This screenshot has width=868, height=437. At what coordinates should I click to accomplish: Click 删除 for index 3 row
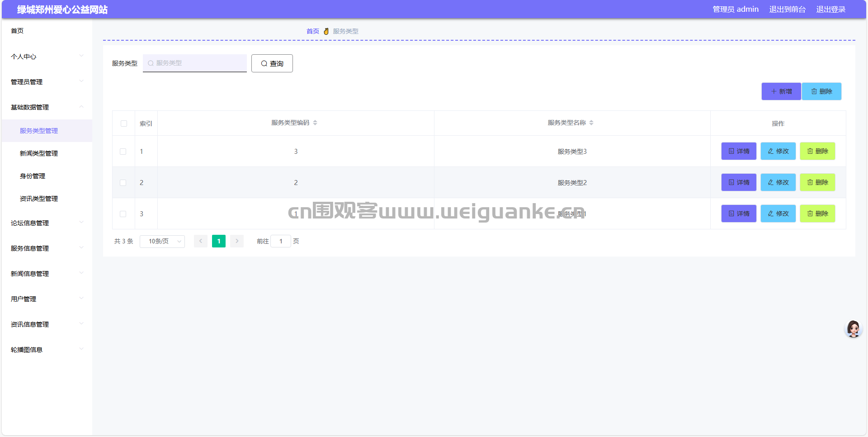(x=817, y=214)
